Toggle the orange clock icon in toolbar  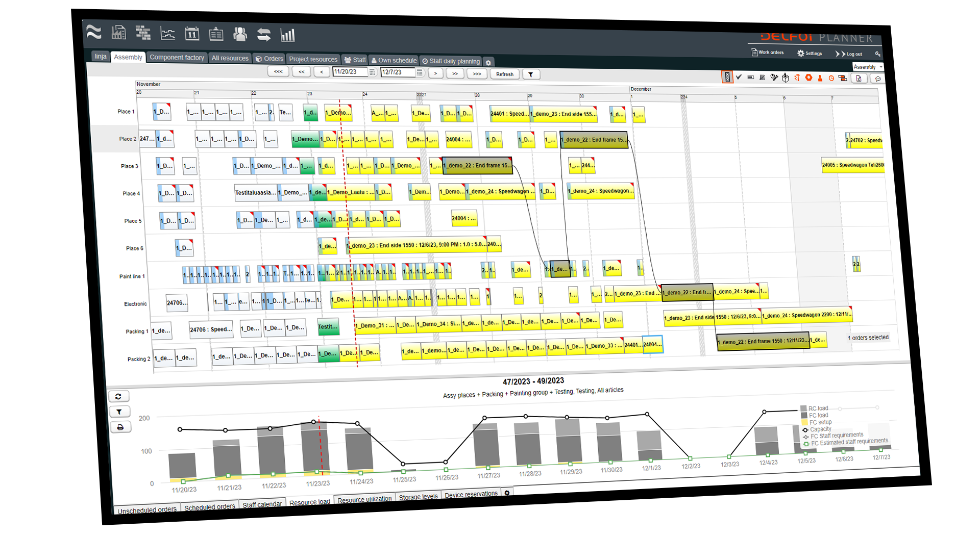[831, 78]
